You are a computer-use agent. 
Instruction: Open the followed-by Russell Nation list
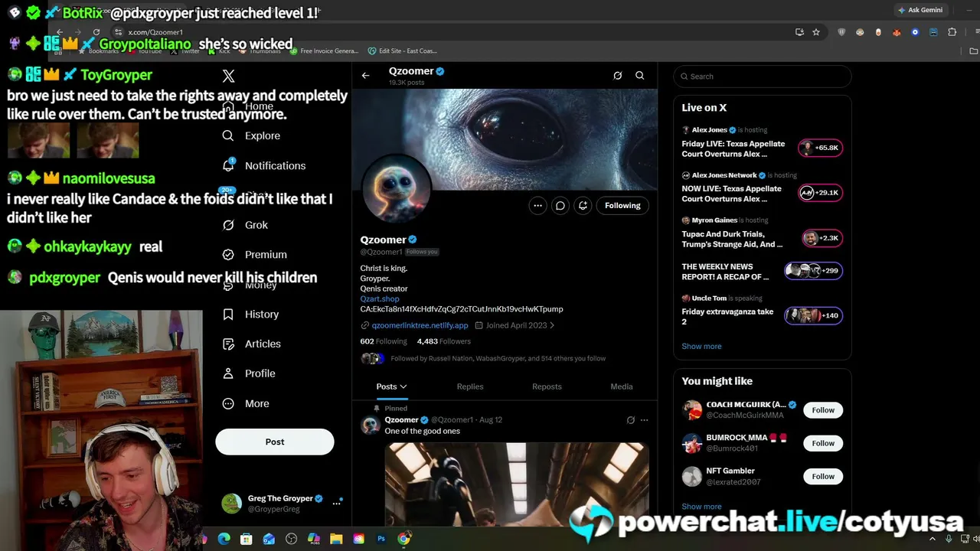coord(498,358)
